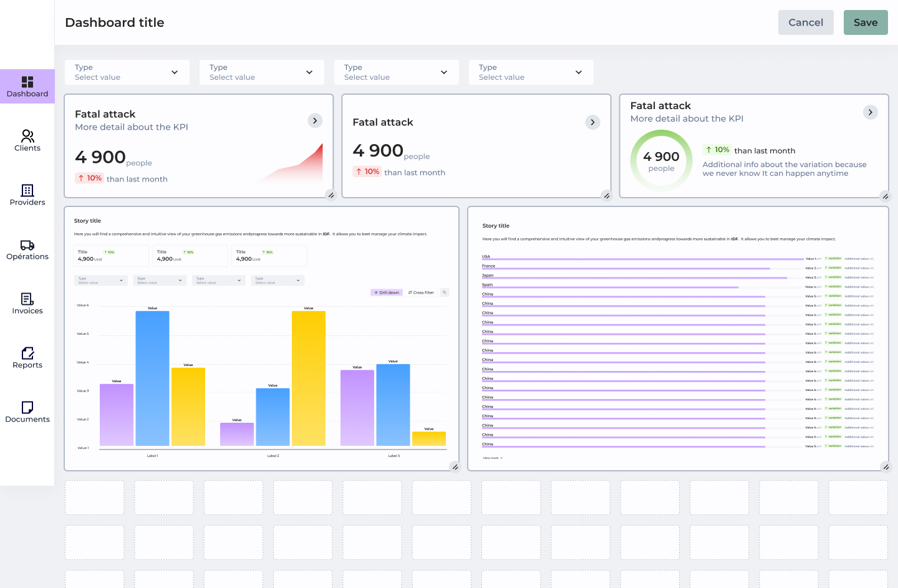Open arrow on middle Fatal attack card
Viewport: 898px width, 588px height.
click(592, 122)
